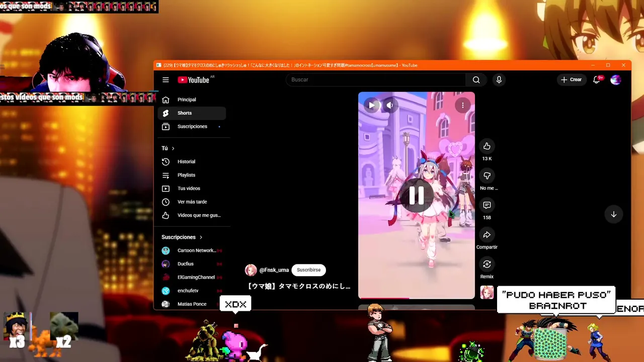Click the Suscribirse button
This screenshot has height=362, width=644.
pos(308,270)
